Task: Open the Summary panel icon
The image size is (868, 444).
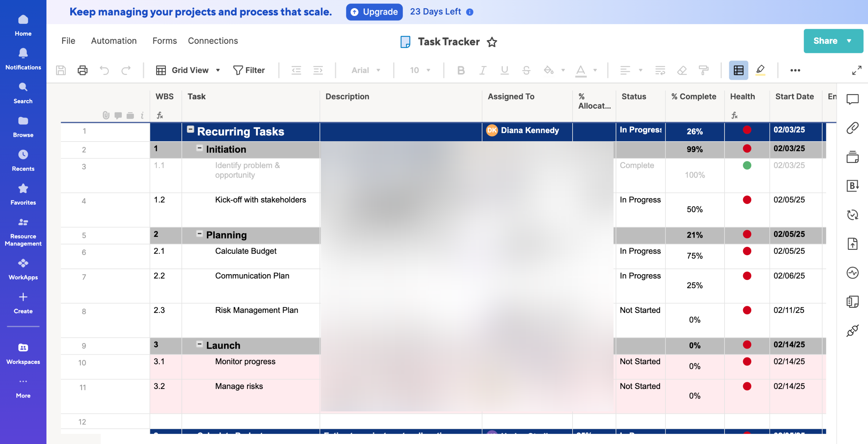Action: (852, 301)
